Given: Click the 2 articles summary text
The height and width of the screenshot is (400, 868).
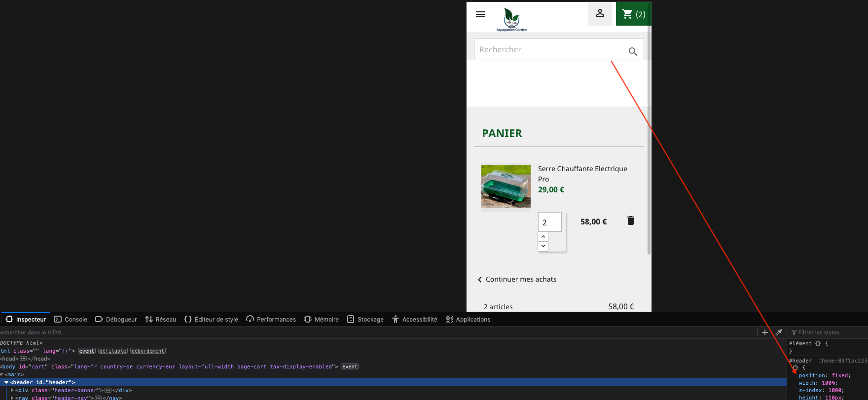Looking at the screenshot, I should pyautogui.click(x=498, y=307).
